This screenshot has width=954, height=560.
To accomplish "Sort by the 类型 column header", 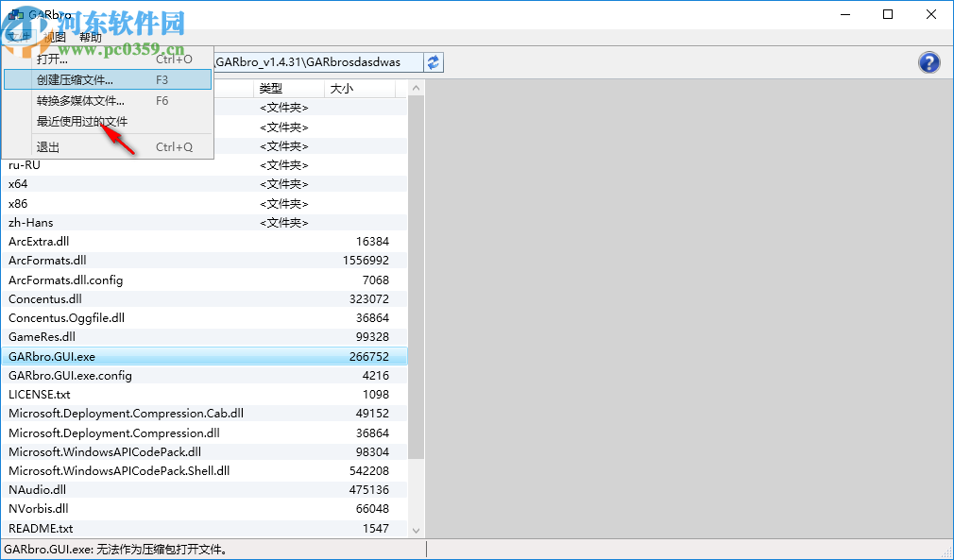I will point(289,88).
